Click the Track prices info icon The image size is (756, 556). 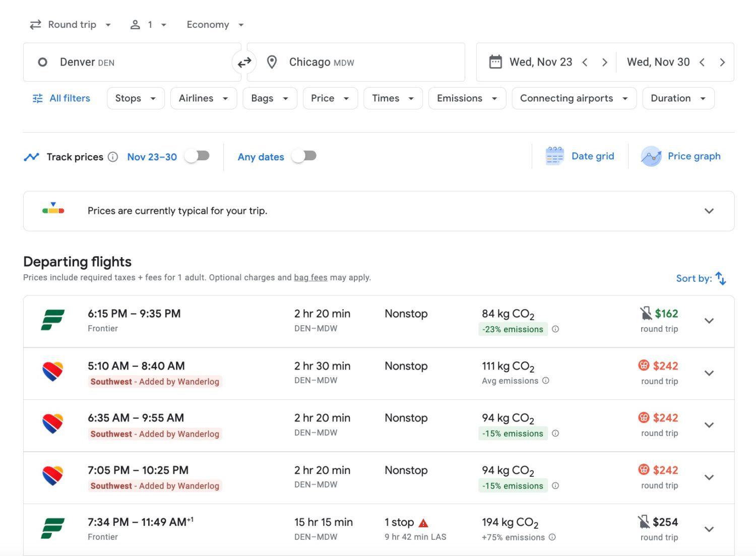(x=113, y=157)
